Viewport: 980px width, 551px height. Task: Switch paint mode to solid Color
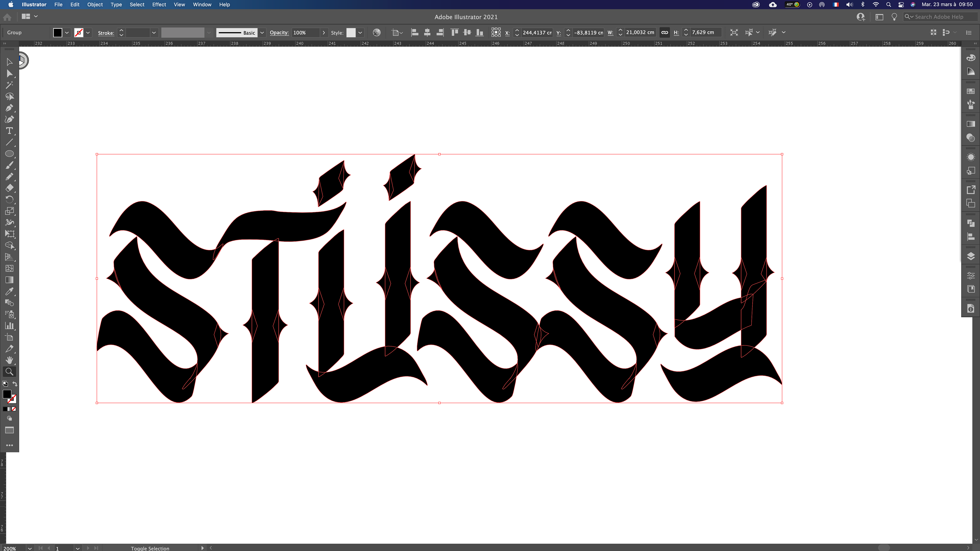point(5,409)
